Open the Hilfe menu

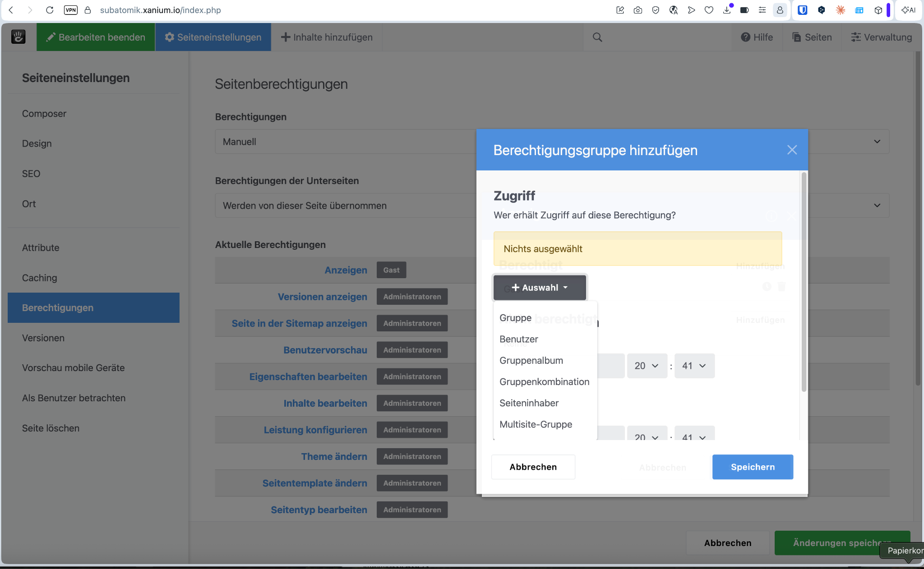[x=757, y=37]
